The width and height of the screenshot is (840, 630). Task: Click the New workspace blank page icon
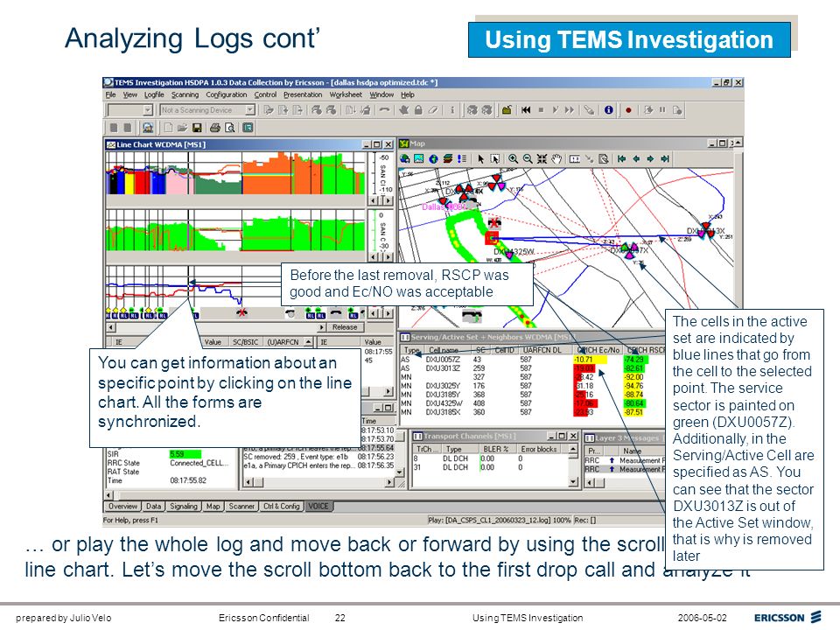(x=168, y=128)
